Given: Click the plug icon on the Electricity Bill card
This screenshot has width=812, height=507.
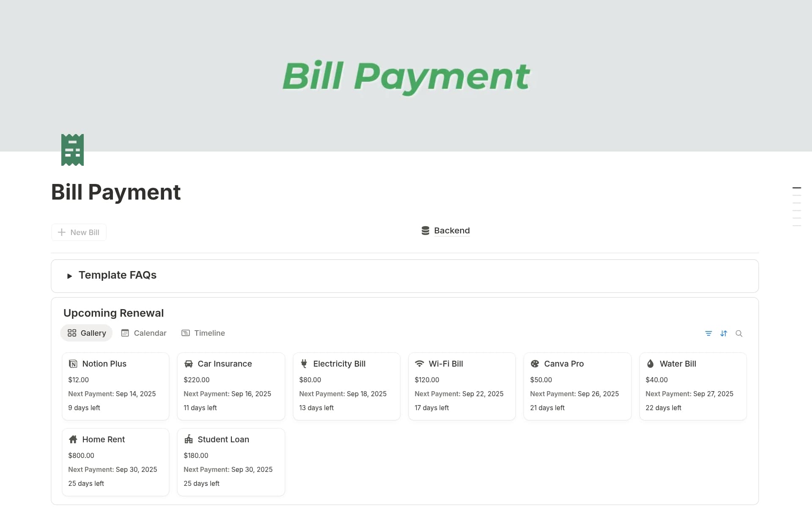Looking at the screenshot, I should [304, 363].
